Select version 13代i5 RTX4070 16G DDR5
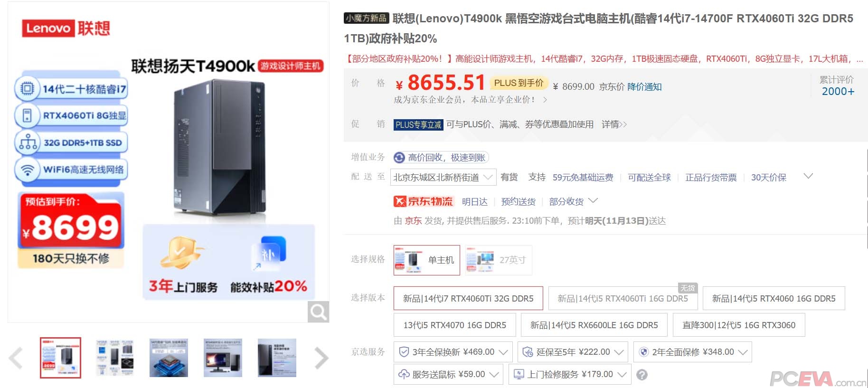This screenshot has height=388, width=868. click(x=455, y=325)
